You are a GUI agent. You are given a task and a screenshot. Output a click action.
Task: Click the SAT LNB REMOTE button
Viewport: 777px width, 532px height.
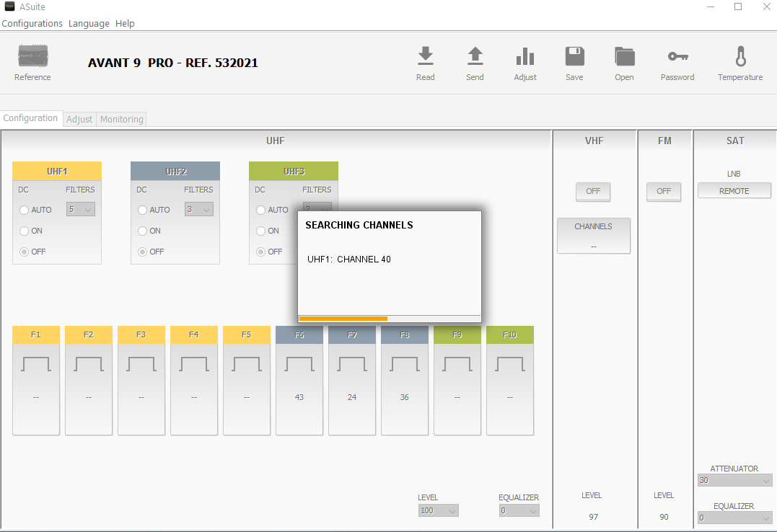pos(734,191)
